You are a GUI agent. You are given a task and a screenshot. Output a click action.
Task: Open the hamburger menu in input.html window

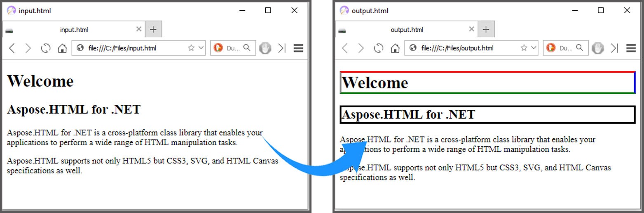(298, 48)
